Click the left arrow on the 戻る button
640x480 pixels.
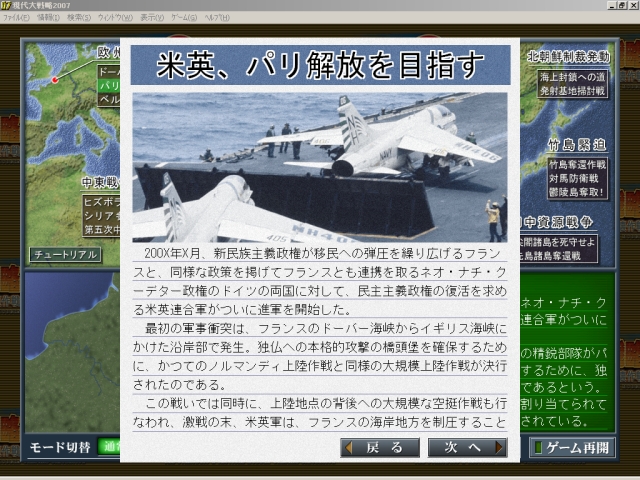tap(349, 448)
